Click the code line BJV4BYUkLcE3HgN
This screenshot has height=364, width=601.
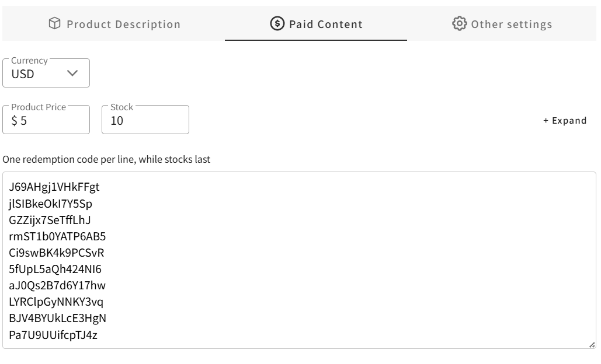point(57,318)
